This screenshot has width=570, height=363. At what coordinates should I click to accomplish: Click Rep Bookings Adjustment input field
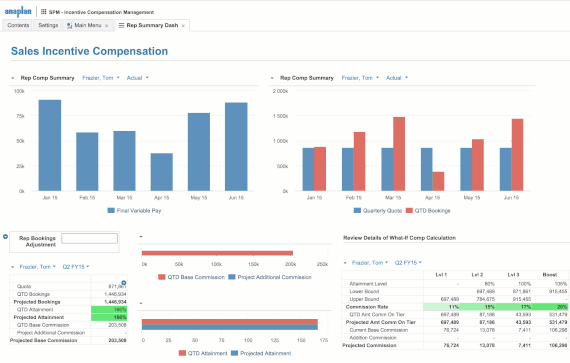tap(89, 238)
